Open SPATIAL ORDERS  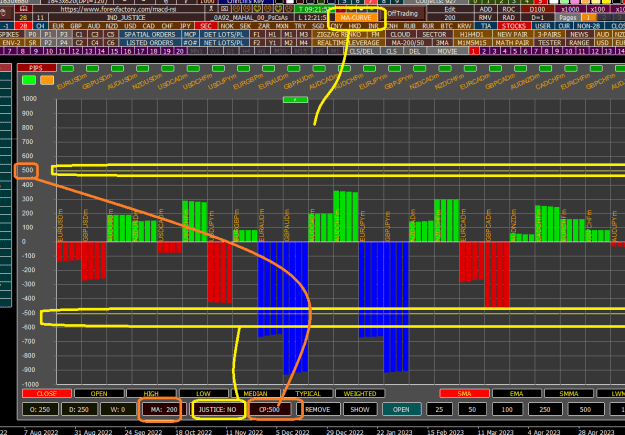coord(150,35)
